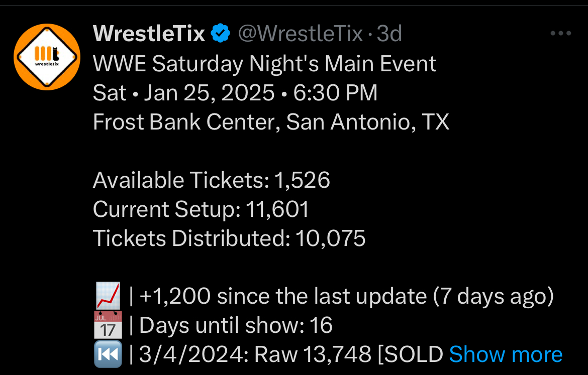This screenshot has height=375, width=588.
Task: Click the 6:30 PM showtime text
Action: tap(335, 93)
